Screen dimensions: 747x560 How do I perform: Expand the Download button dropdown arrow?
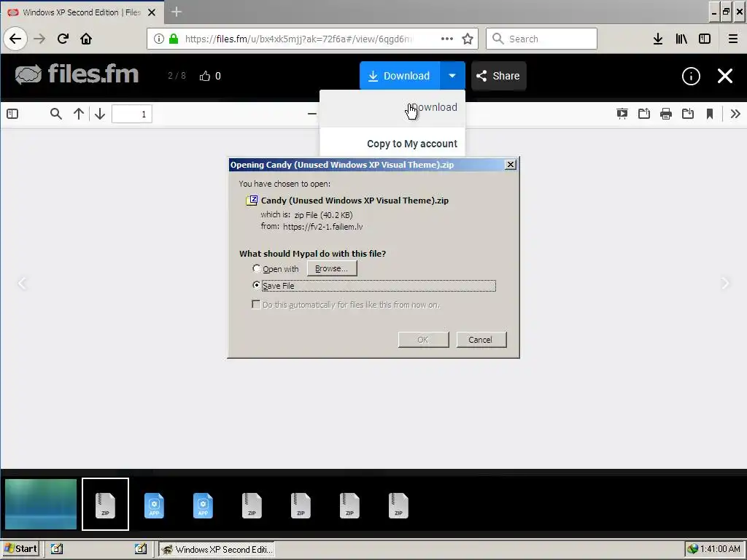point(452,76)
